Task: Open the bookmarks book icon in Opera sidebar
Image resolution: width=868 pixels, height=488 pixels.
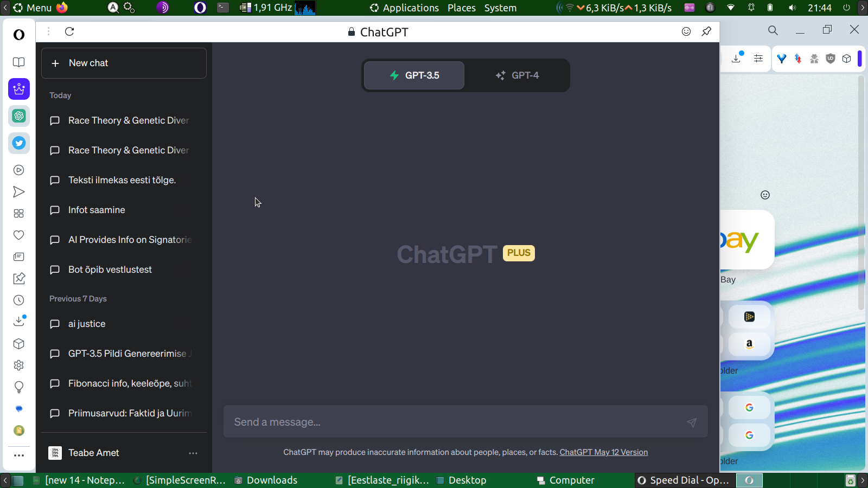Action: (19, 62)
